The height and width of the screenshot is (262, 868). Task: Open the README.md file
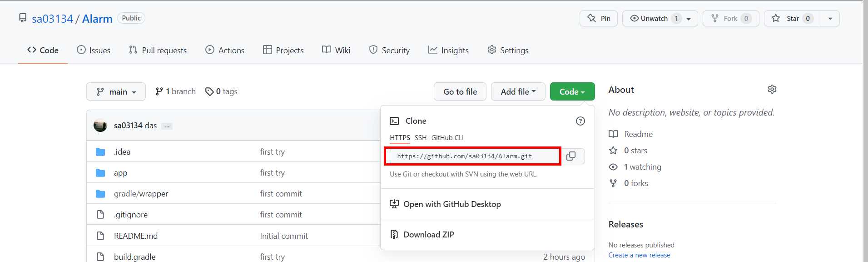136,236
